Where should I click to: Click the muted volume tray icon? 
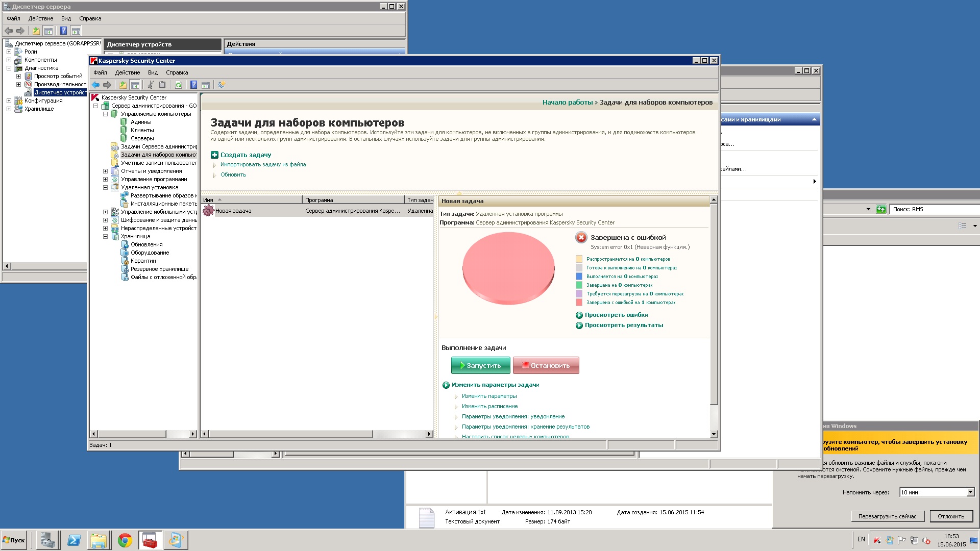pyautogui.click(x=926, y=540)
